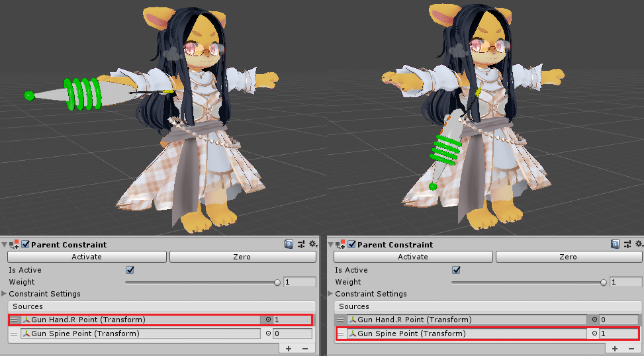The height and width of the screenshot is (356, 644).
Task: Select Gun Hand.R Point (Transform) field, left inspector
Action: 140,320
